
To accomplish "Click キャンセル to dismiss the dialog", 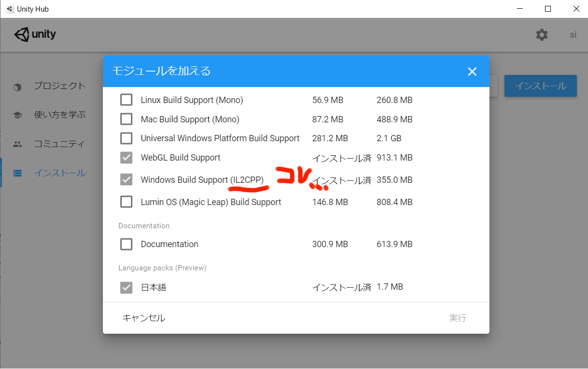I will pyautogui.click(x=143, y=318).
